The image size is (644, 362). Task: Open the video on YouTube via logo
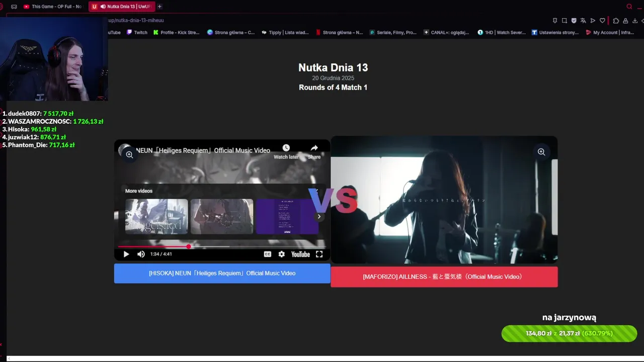click(x=300, y=254)
